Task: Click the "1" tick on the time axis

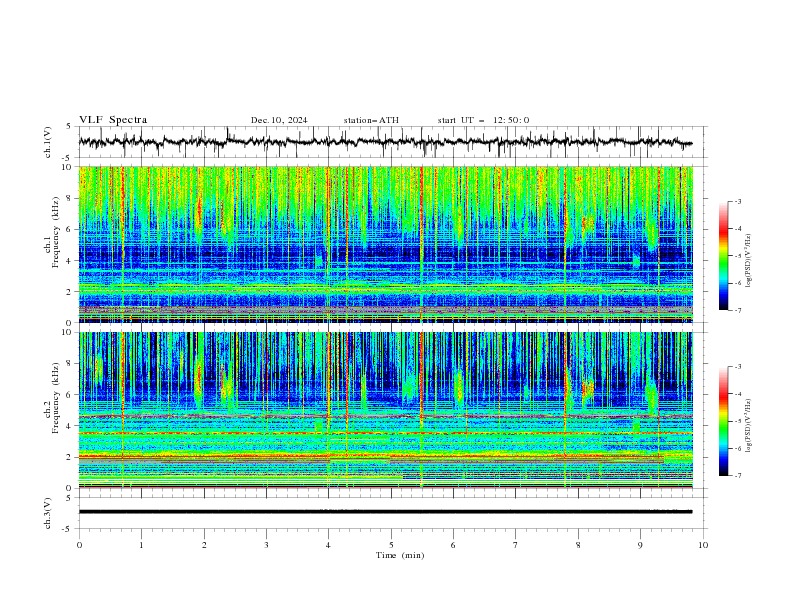Action: (x=141, y=545)
